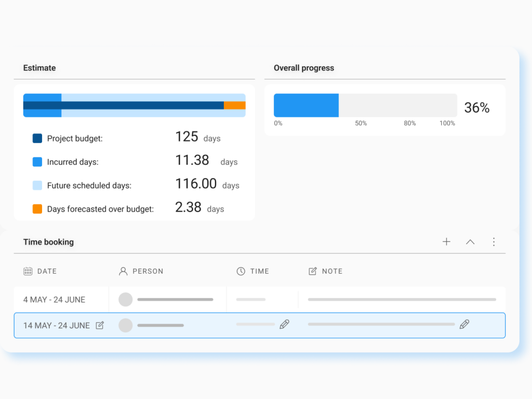Screen dimensions: 532x399
Task: Click the avatar in the first booking row
Action: (x=126, y=300)
